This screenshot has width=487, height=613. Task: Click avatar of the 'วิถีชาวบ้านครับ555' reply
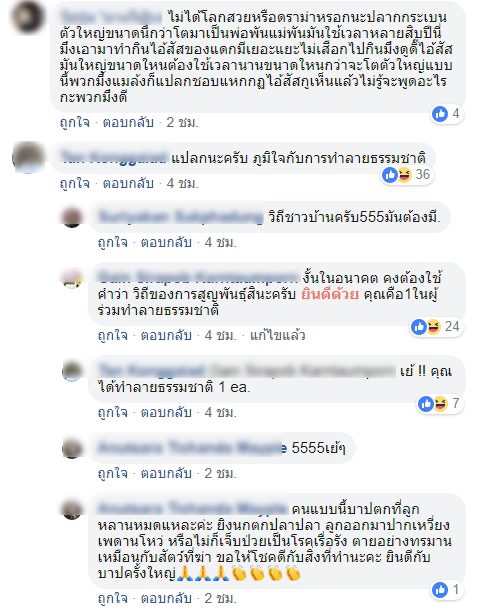[x=73, y=217]
